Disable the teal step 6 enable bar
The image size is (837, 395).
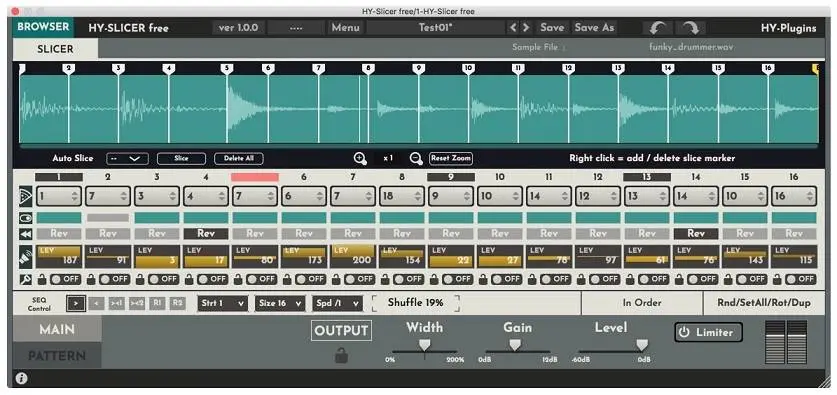pyautogui.click(x=304, y=218)
